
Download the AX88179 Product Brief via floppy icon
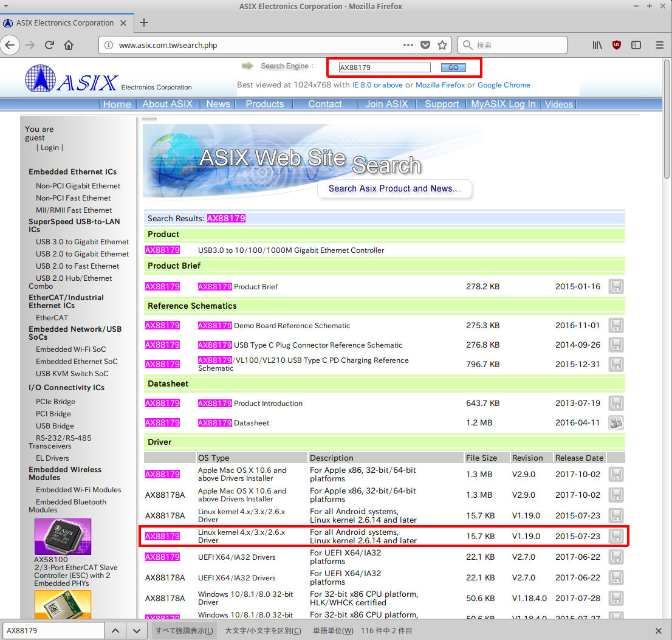pos(615,286)
